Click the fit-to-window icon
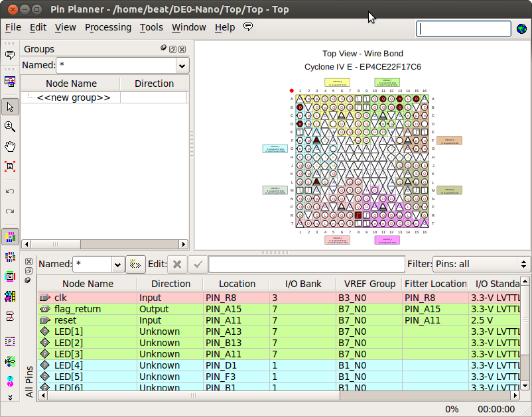This screenshot has width=532, height=417. [10, 166]
